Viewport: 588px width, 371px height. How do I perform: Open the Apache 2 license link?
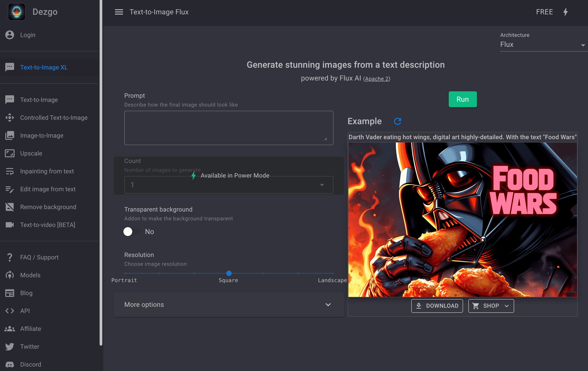(x=376, y=79)
